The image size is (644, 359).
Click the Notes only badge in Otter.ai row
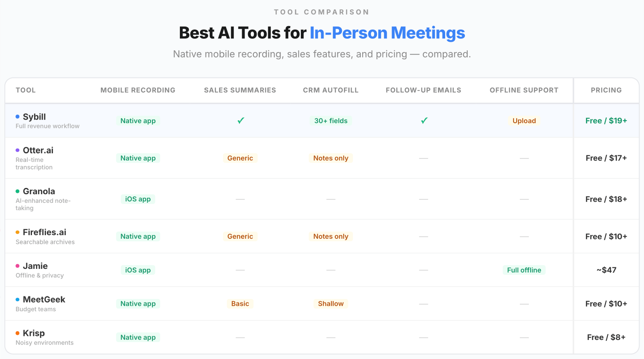click(x=331, y=158)
